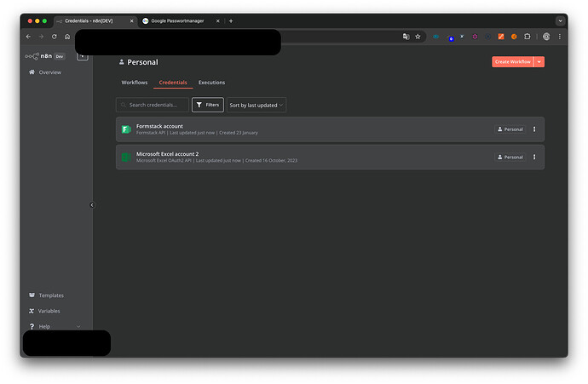Open the Extensions puzzle icon menu
This screenshot has width=588, height=384.
click(527, 37)
